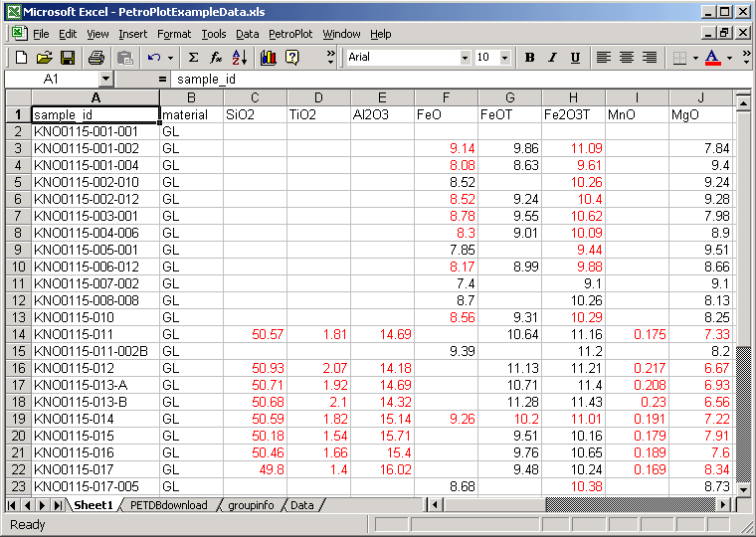Click the Select All corner button
The image size is (756, 537).
(18, 97)
